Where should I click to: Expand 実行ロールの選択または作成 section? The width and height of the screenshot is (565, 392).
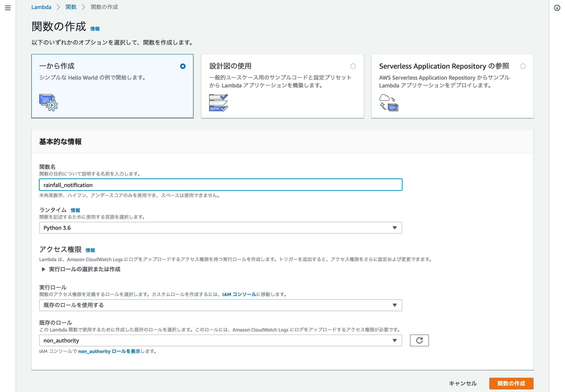[x=81, y=269]
